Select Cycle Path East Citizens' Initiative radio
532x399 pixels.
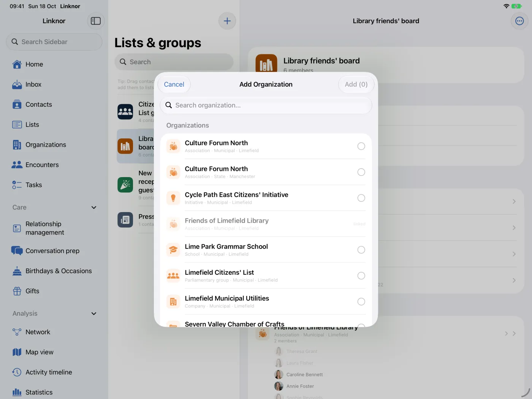361,198
